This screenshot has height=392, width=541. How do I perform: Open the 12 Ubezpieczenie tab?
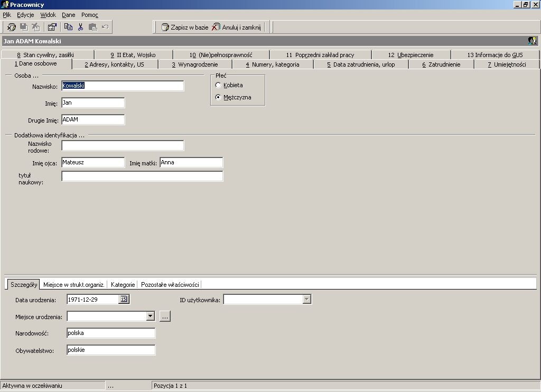click(411, 55)
